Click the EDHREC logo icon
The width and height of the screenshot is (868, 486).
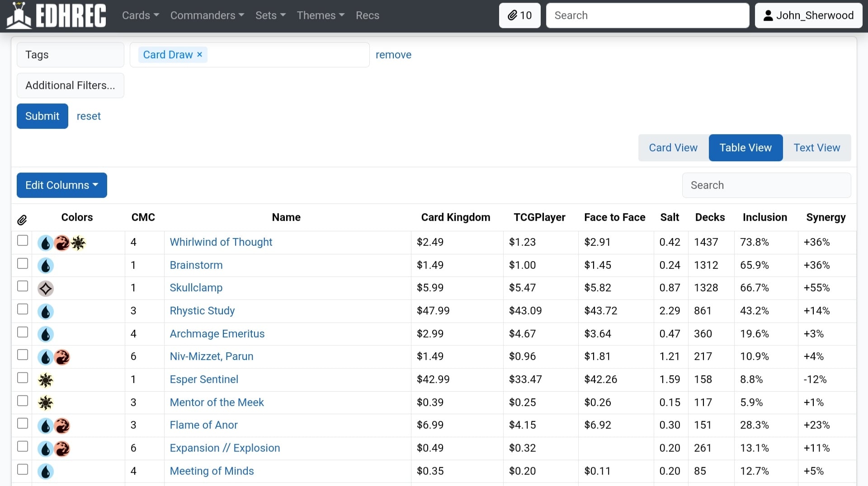(x=19, y=15)
